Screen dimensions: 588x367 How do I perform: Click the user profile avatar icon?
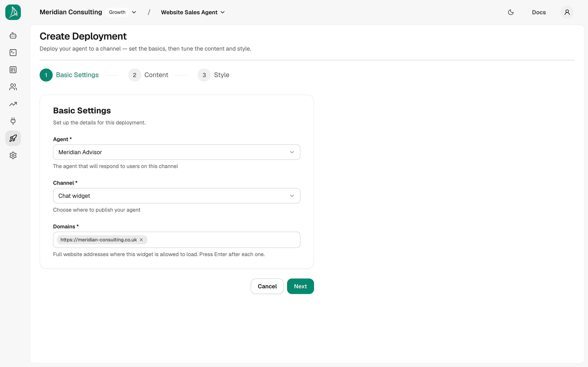coord(567,12)
